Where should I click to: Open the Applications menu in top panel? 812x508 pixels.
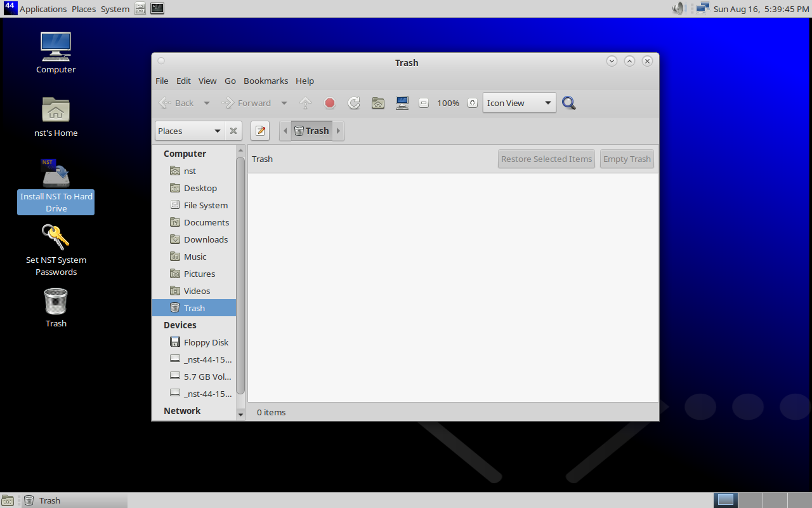click(43, 9)
